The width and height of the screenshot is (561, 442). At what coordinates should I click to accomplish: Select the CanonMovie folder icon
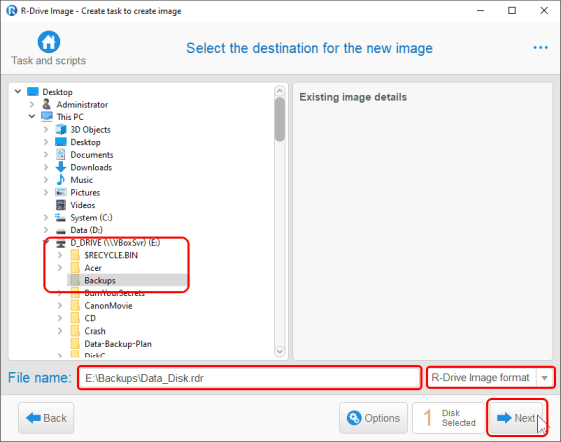pyautogui.click(x=75, y=305)
